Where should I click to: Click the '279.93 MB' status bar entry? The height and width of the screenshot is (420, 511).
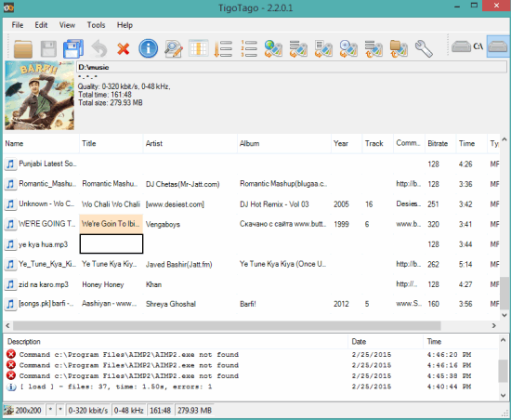(x=194, y=410)
